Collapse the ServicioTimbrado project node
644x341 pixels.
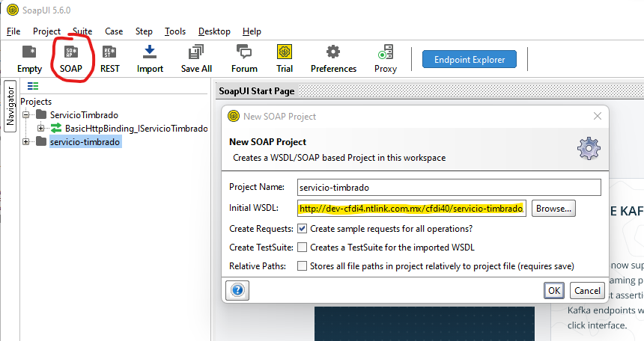[x=26, y=115]
